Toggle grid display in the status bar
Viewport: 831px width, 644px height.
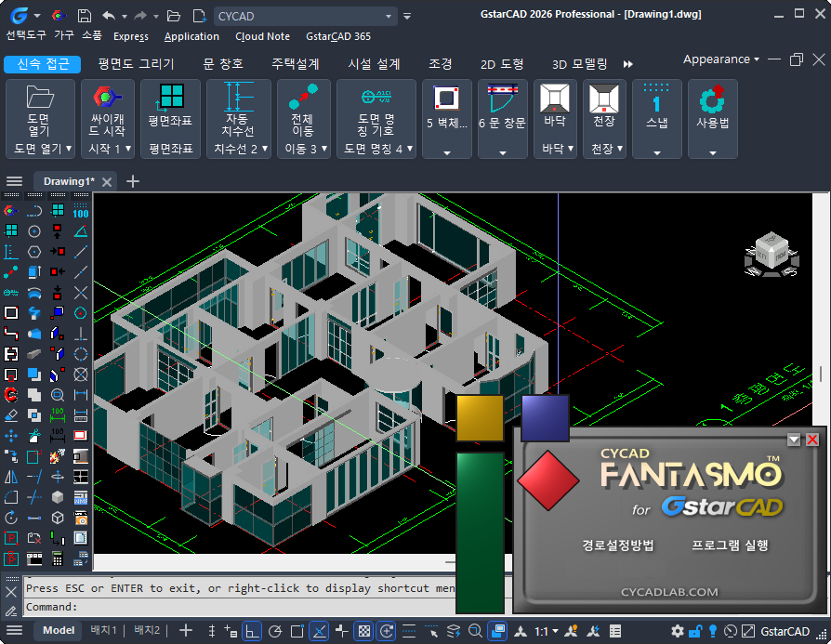(211, 631)
